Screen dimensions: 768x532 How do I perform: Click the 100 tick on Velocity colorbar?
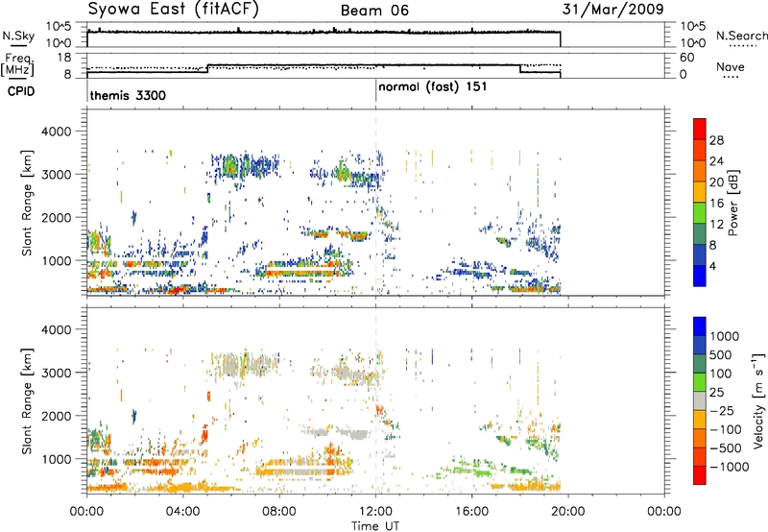click(x=721, y=374)
